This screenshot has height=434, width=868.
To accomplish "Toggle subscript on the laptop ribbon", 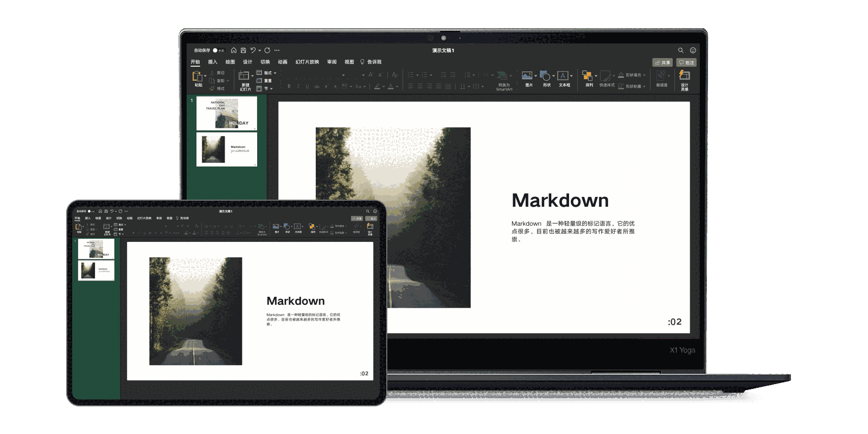I will [335, 86].
